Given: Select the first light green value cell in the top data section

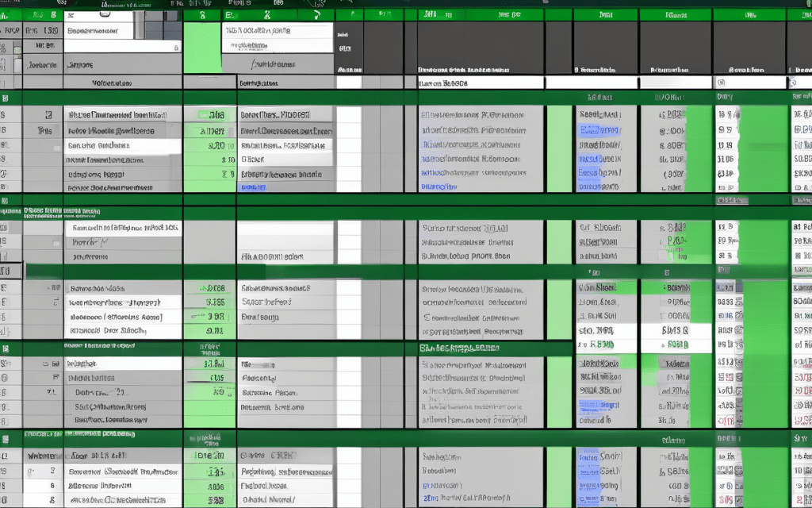Looking at the screenshot, I should click(209, 114).
